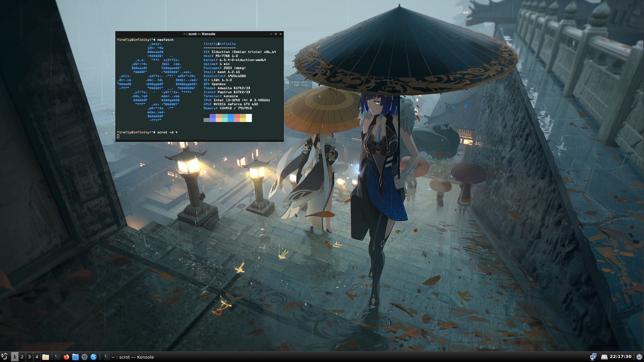Minimize the Konsole window

tap(271, 34)
